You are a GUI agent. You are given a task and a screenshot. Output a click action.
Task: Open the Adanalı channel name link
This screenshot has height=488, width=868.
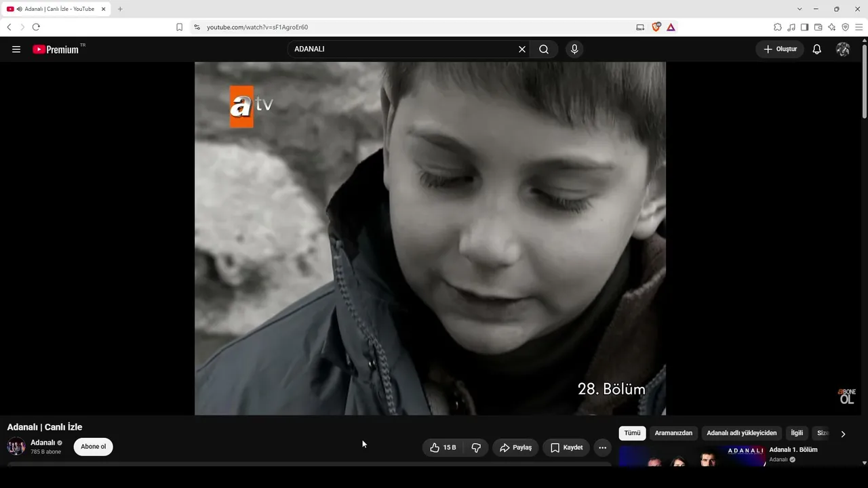[43, 443]
